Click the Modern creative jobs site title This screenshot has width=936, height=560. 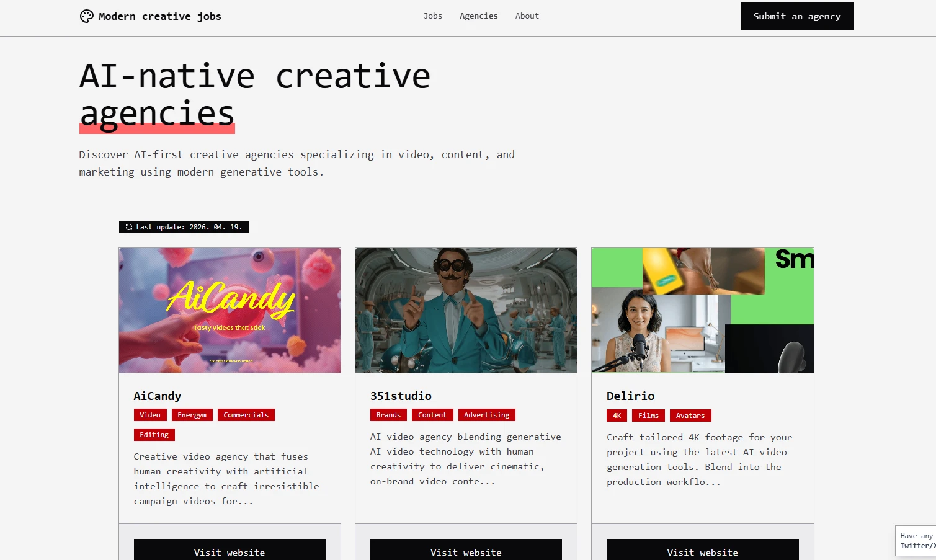159,16
